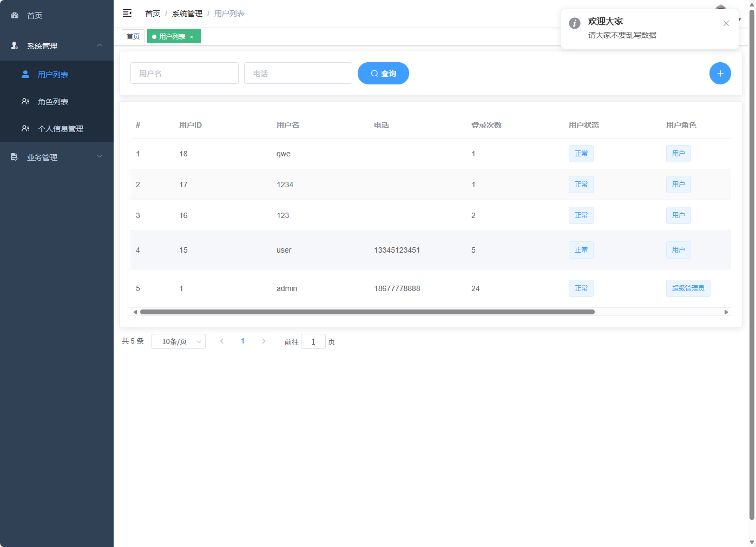Click the sidebar collapse hamburger icon
Image resolution: width=756 pixels, height=547 pixels.
pos(127,13)
